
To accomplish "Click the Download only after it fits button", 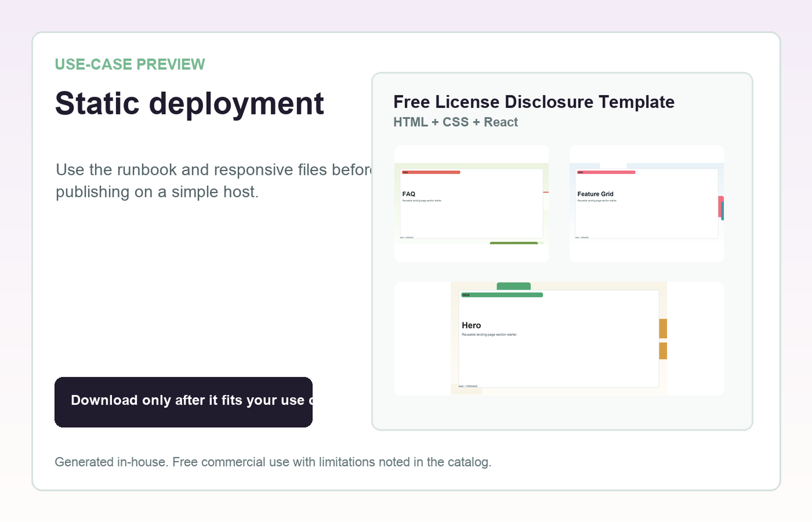I will click(x=183, y=402).
